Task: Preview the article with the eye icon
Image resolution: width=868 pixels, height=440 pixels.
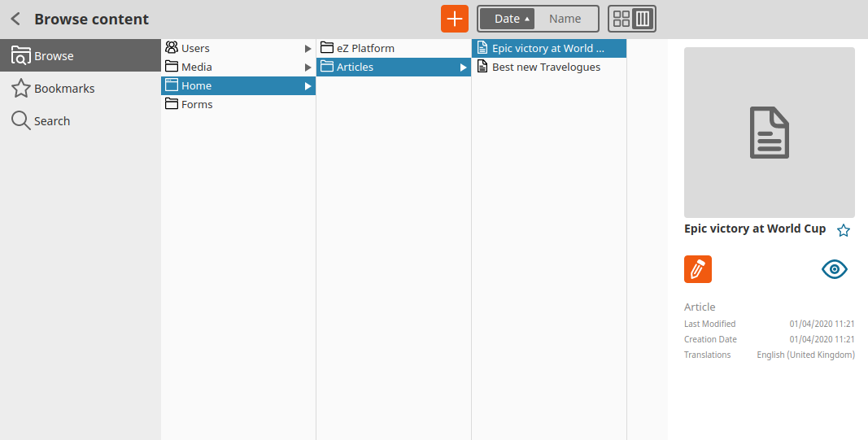Action: (x=834, y=269)
